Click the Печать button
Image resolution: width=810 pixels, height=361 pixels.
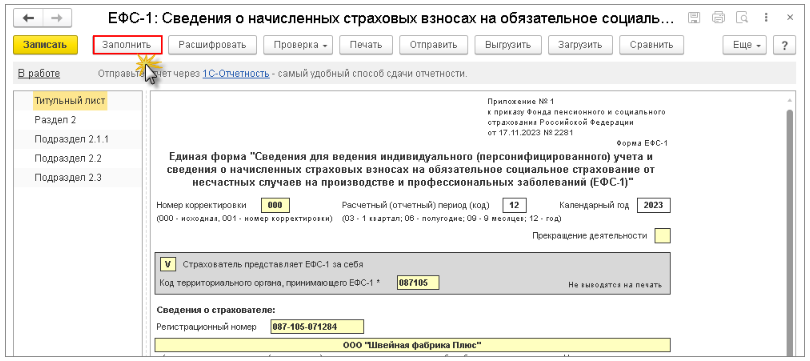366,45
